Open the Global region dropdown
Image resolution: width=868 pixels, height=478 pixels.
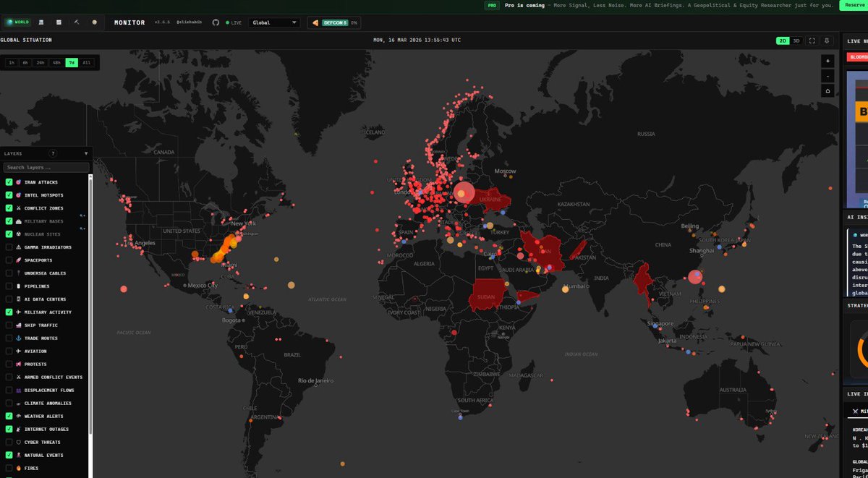pyautogui.click(x=274, y=22)
